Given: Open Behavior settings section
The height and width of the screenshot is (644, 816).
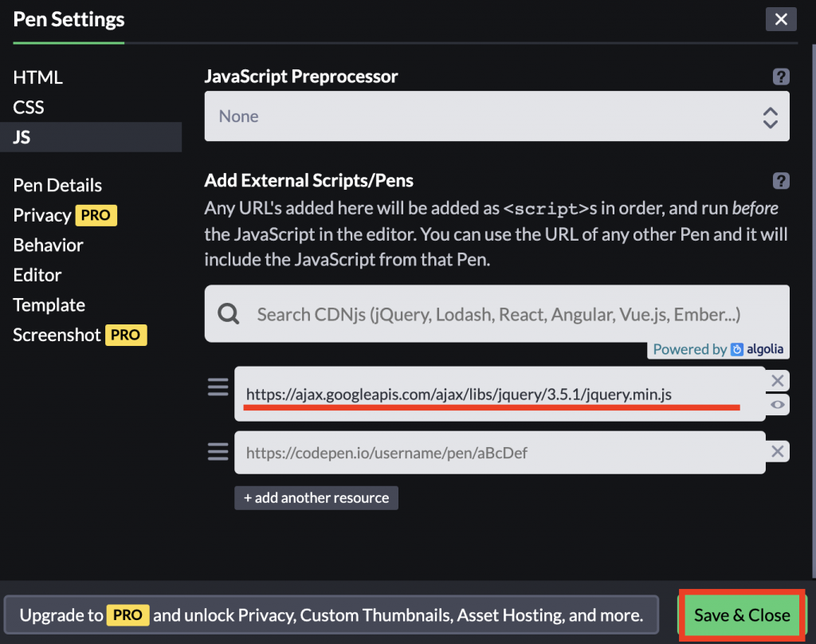Looking at the screenshot, I should [48, 245].
